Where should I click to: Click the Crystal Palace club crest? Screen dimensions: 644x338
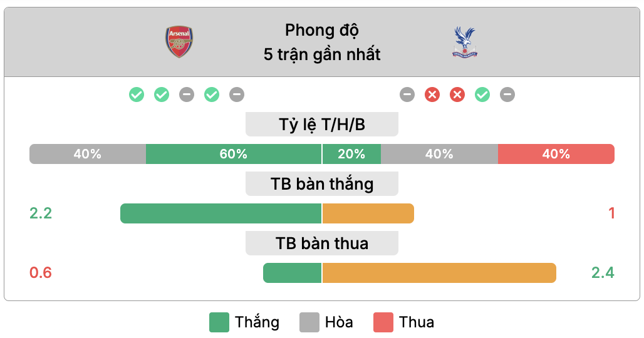(x=465, y=42)
